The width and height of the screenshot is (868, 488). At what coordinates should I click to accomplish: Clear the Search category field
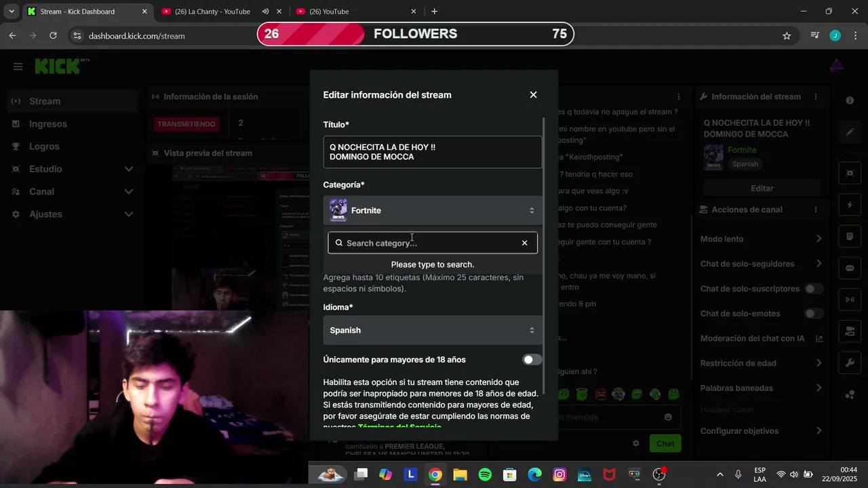pos(524,243)
